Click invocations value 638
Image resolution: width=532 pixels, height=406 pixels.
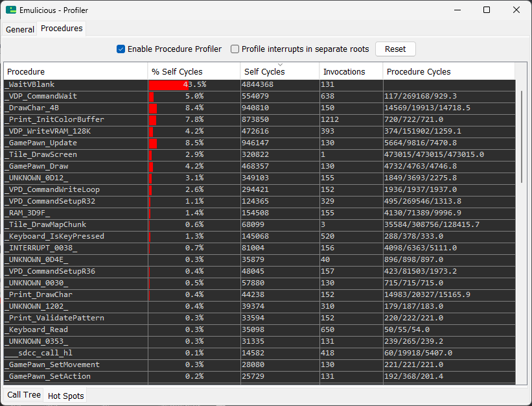pos(327,96)
